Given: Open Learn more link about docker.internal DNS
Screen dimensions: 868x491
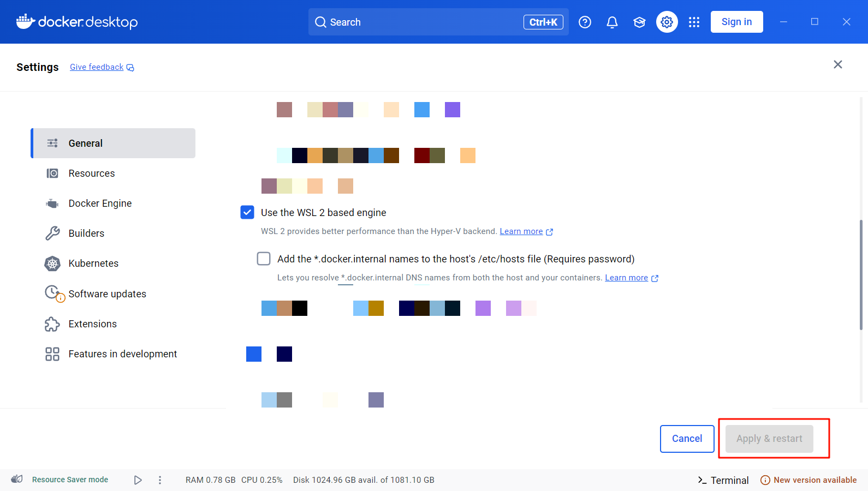Looking at the screenshot, I should coord(626,278).
